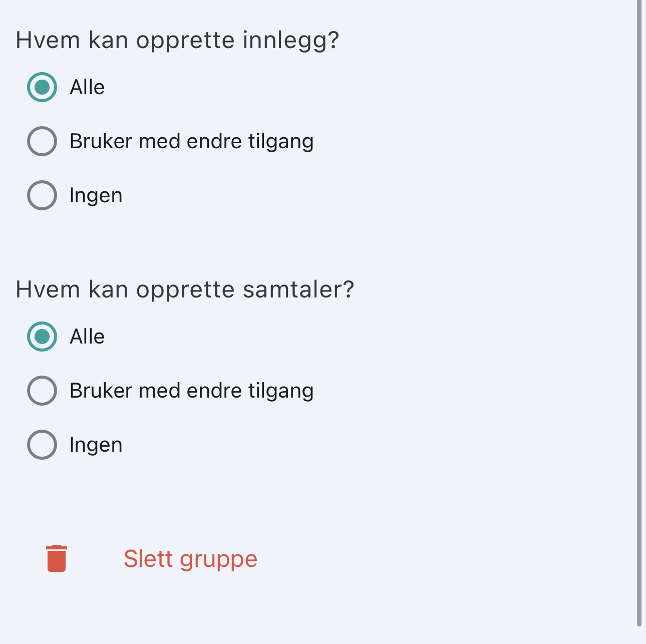The height and width of the screenshot is (644, 646).
Task: Click the "Slett gruppe" red text link
Action: [190, 559]
